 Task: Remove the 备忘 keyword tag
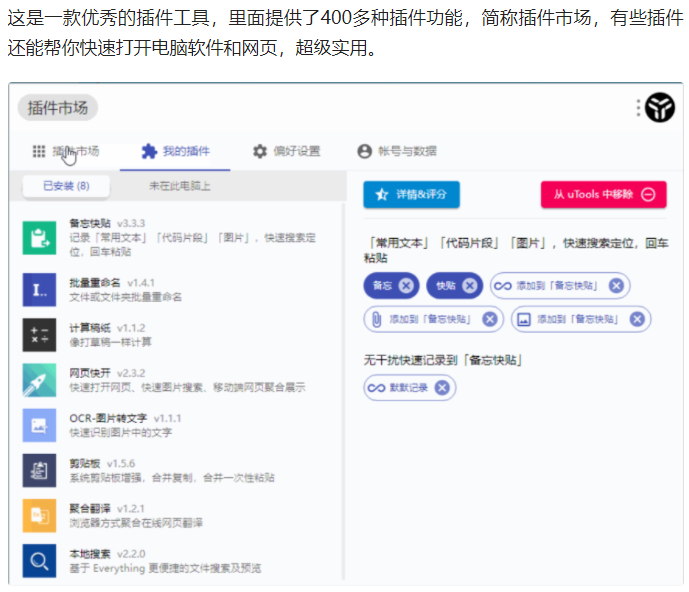click(x=406, y=286)
